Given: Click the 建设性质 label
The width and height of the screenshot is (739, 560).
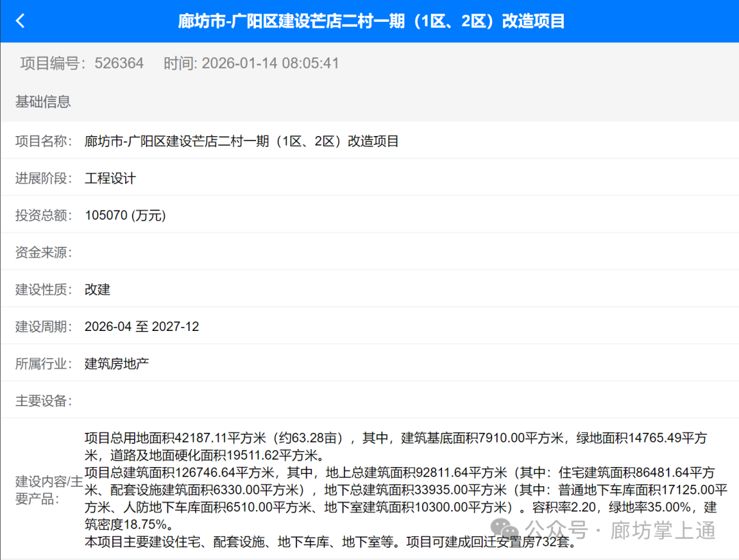Looking at the screenshot, I should tap(43, 290).
